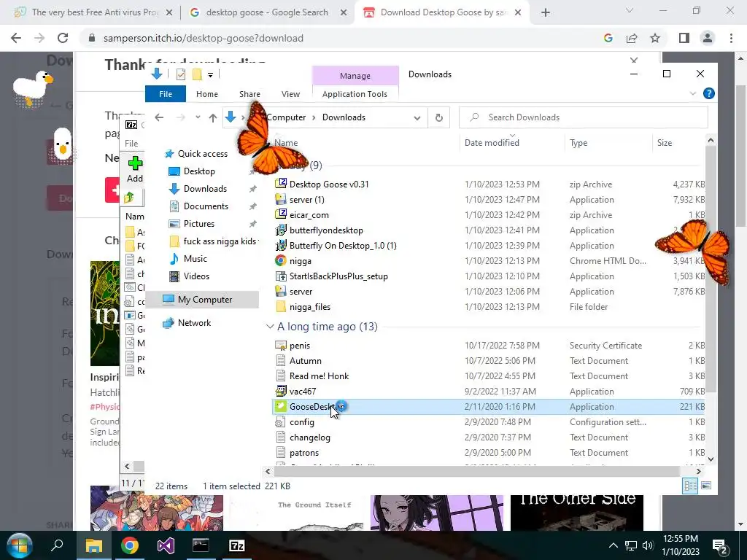
Task: Open Visual Studio from the taskbar
Action: pyautogui.click(x=166, y=545)
